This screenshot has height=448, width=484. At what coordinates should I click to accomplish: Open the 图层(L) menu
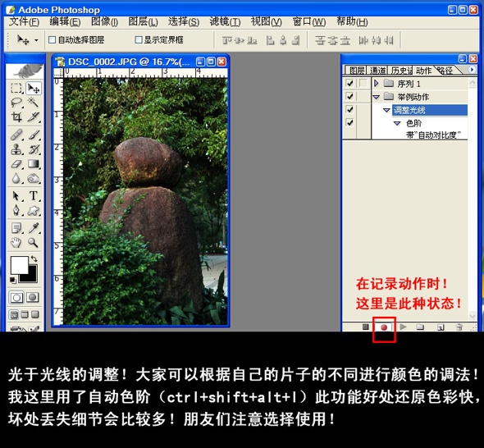(143, 22)
